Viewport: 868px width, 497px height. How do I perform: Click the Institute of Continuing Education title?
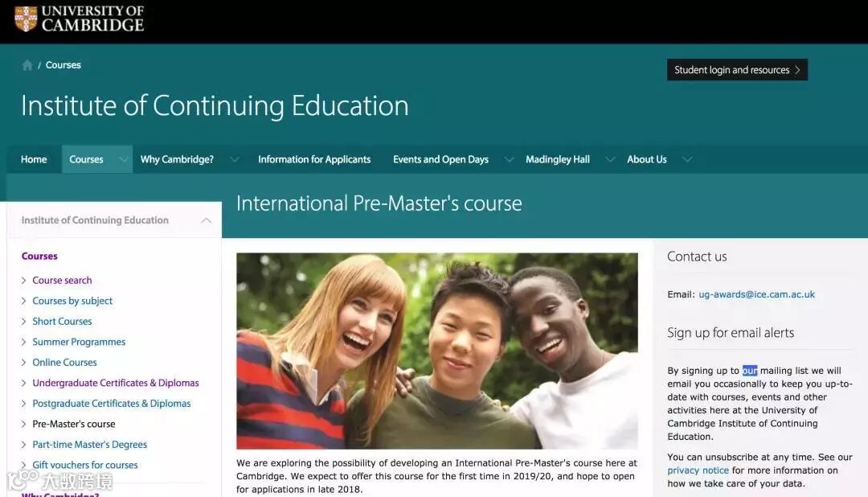215,105
